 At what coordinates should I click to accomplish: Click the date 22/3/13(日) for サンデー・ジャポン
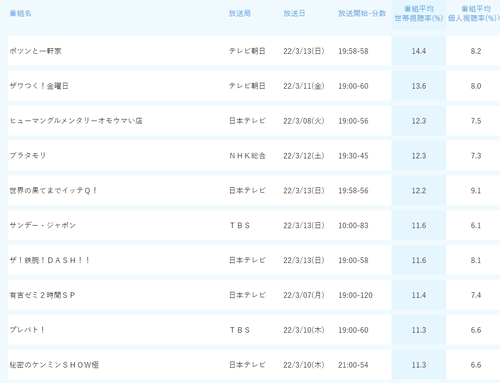304,225
